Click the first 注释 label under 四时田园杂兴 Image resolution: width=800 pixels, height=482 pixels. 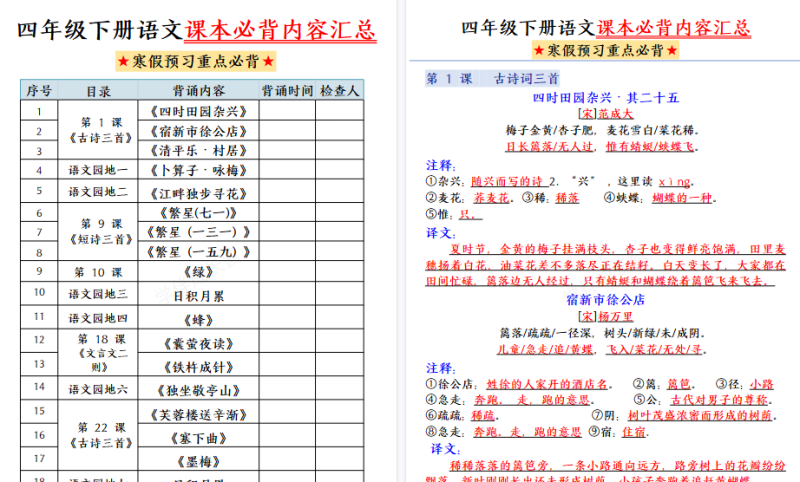click(x=441, y=165)
